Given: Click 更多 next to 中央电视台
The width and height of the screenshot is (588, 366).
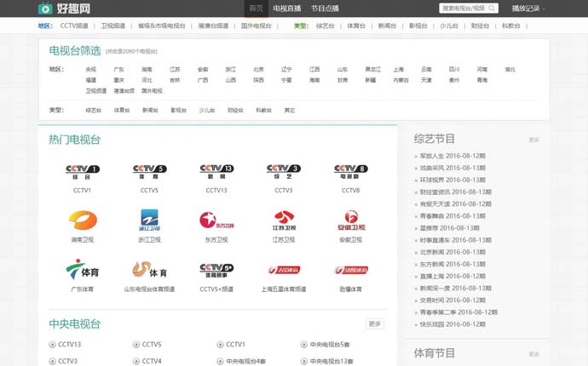Looking at the screenshot, I should pos(375,323).
